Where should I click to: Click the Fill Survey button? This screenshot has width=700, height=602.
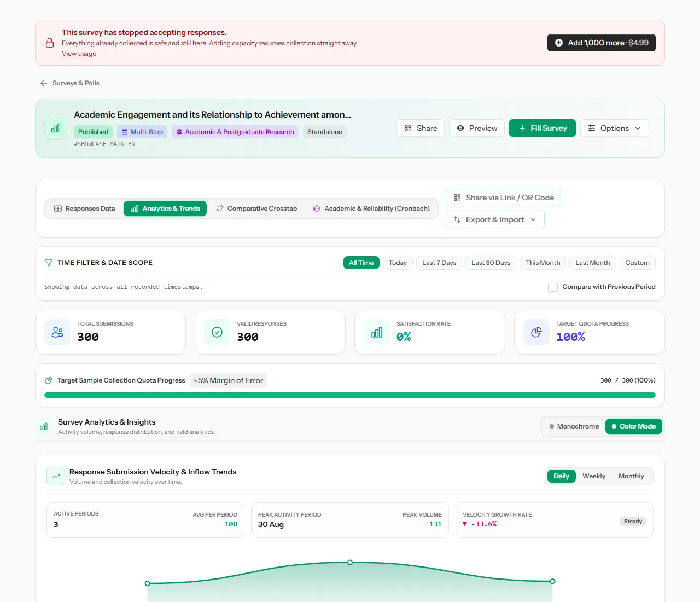click(542, 128)
